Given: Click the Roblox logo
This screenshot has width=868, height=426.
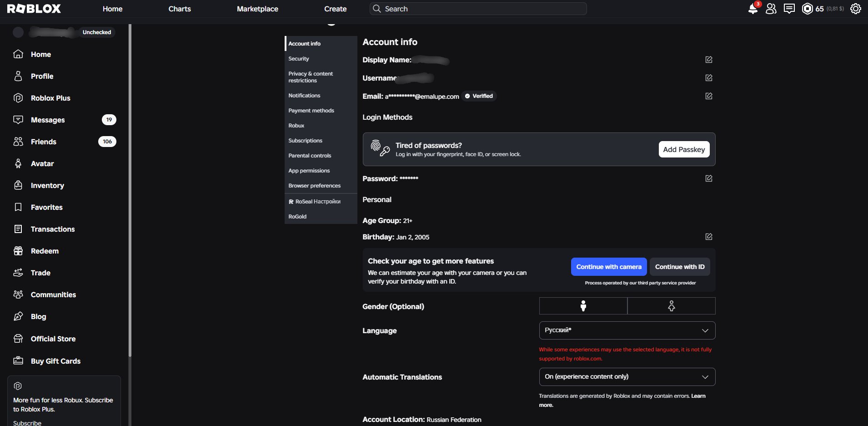Looking at the screenshot, I should (34, 9).
